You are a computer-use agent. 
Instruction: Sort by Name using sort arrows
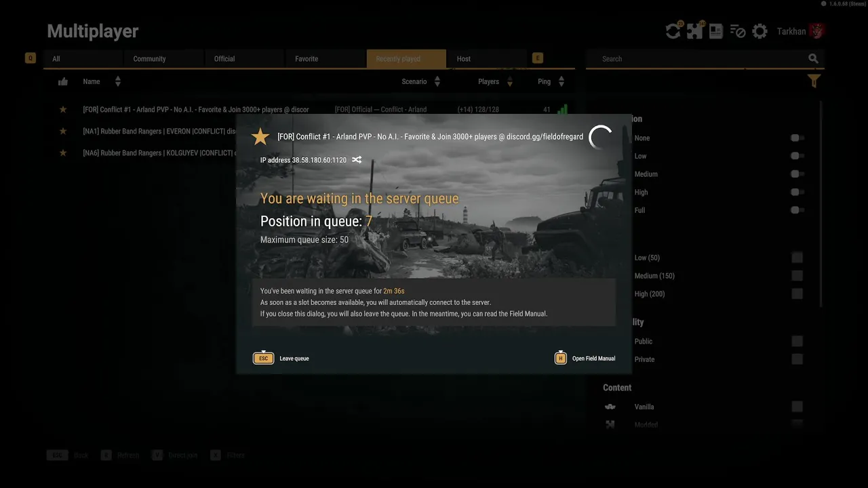coord(118,81)
